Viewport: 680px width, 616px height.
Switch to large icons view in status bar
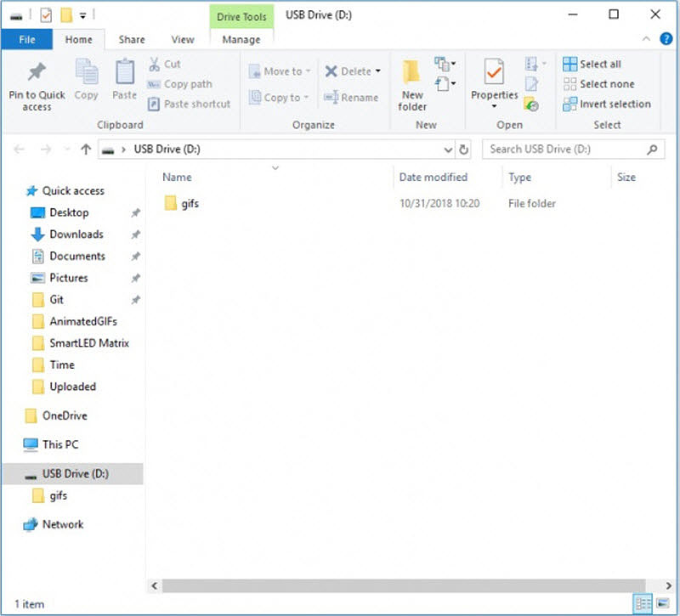click(661, 604)
